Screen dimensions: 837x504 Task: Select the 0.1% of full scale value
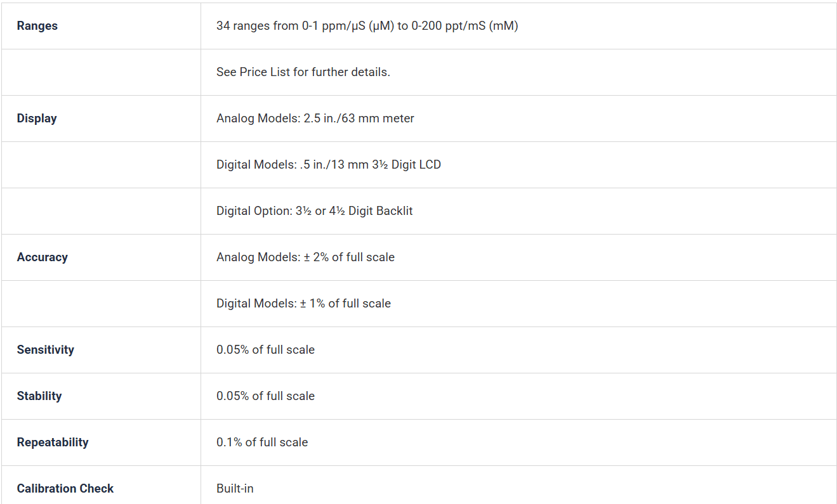point(262,443)
